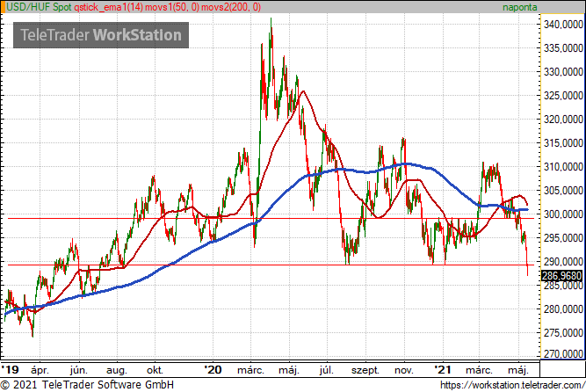Click the 330,0000 price axis label
The height and width of the screenshot is (392, 586).
563,72
